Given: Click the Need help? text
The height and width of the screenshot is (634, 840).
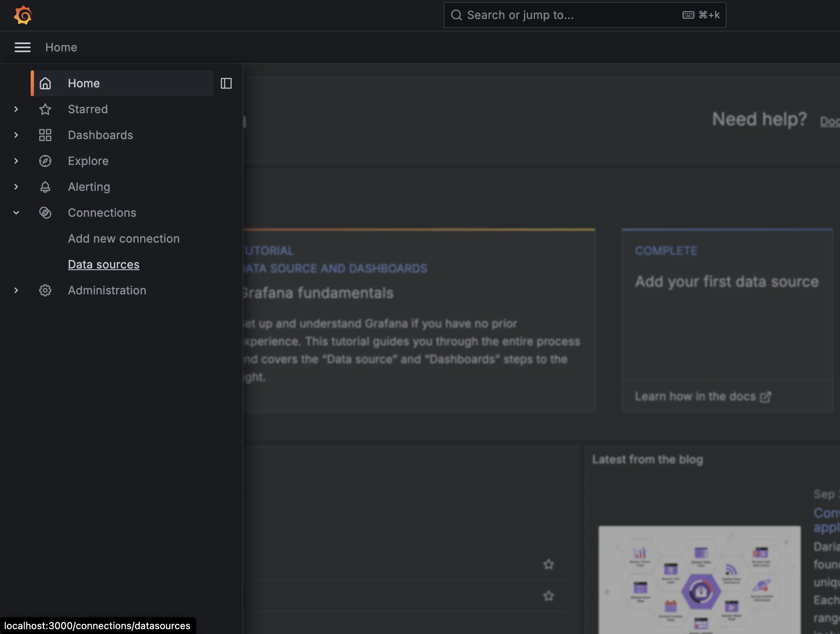Looking at the screenshot, I should [759, 119].
